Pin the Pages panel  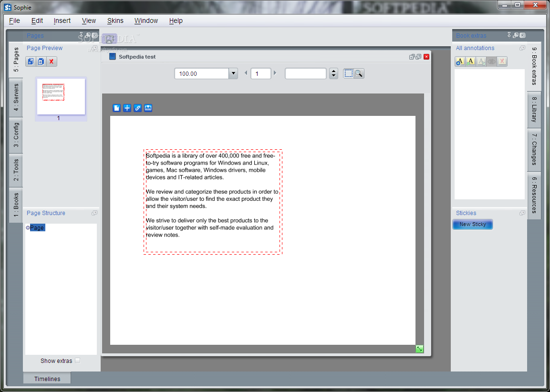pos(82,35)
